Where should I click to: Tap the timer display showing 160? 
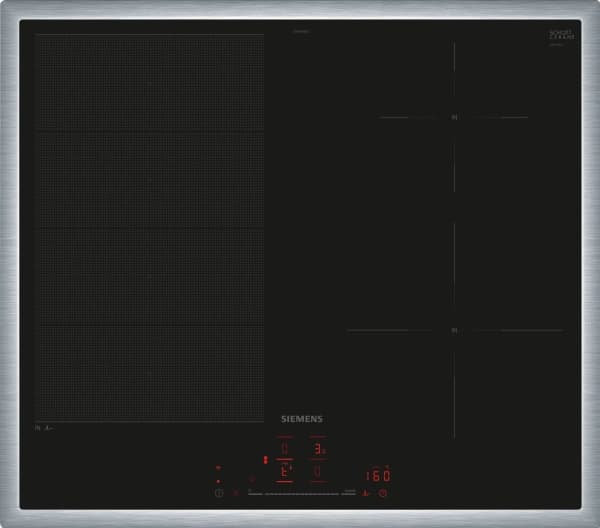[x=377, y=475]
